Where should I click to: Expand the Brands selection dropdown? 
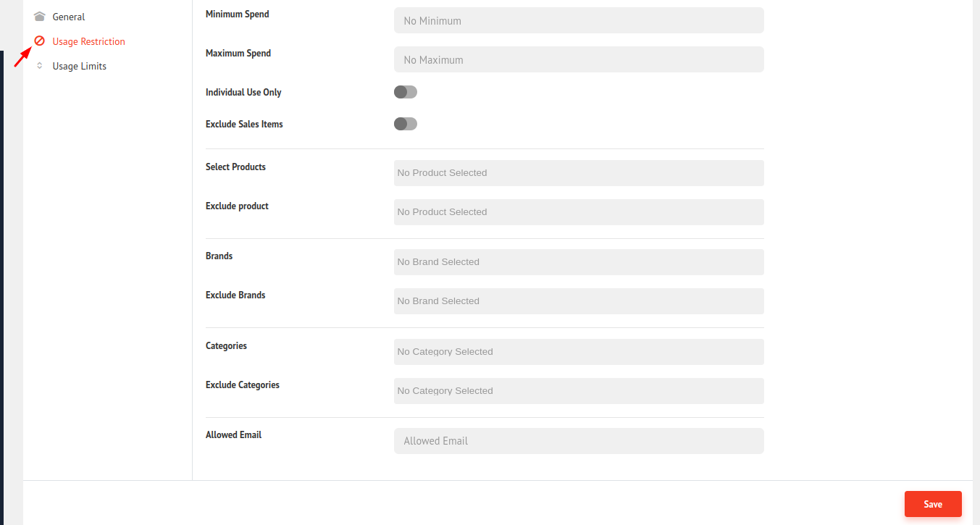pyautogui.click(x=578, y=262)
